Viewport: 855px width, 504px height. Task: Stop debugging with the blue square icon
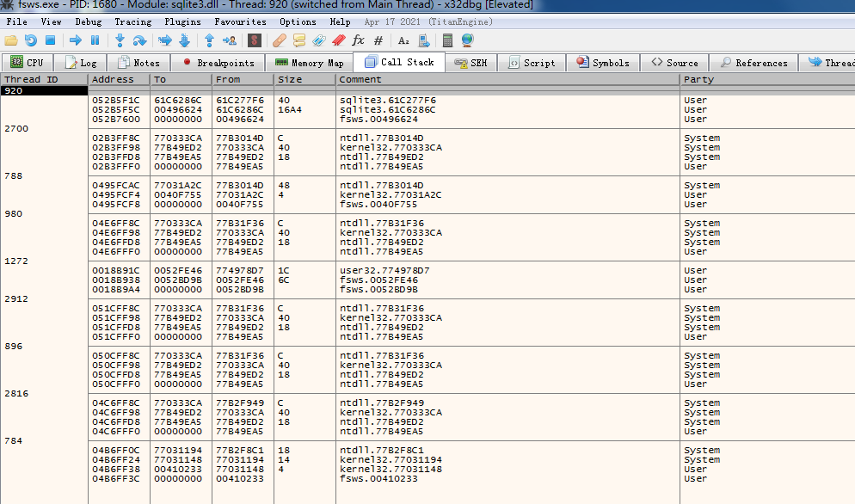click(50, 40)
